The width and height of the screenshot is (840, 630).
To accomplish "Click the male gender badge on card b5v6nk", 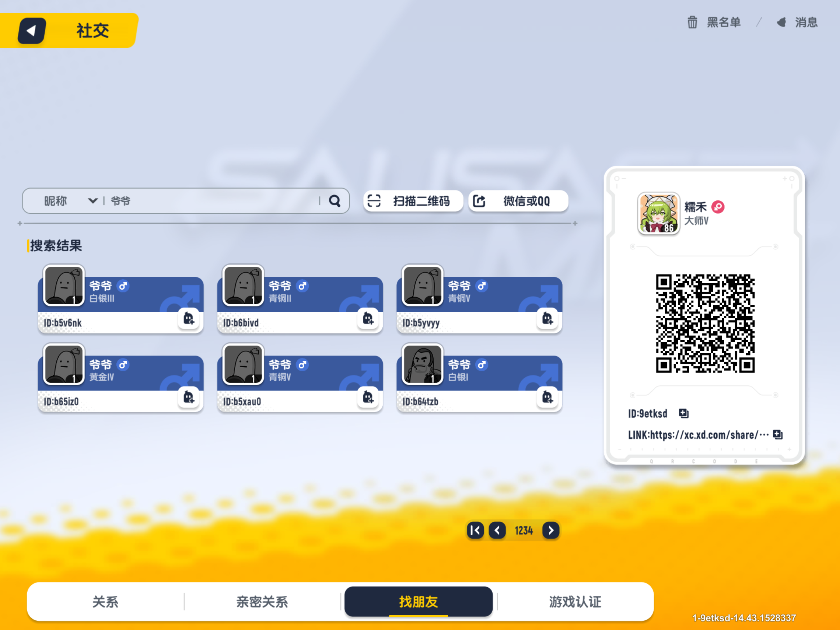I will [x=123, y=286].
